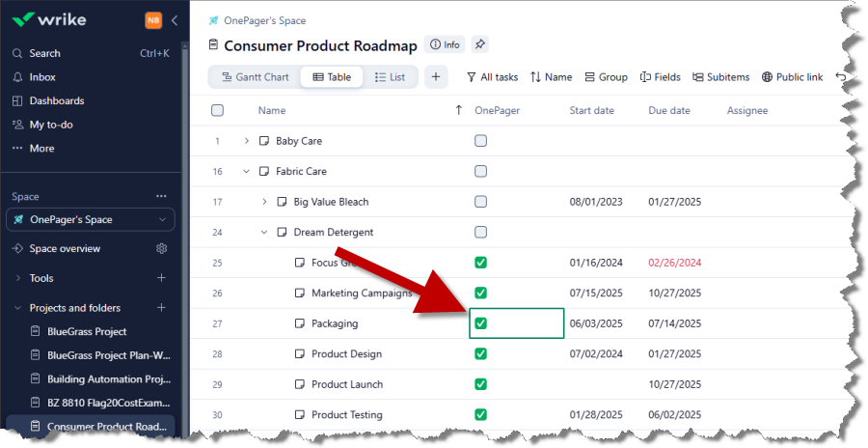868x448 pixels.
Task: Open space settings gear icon
Action: click(162, 248)
